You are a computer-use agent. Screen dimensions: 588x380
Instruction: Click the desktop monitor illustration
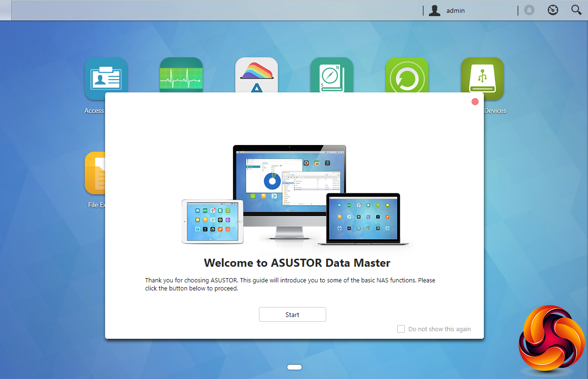289,180
